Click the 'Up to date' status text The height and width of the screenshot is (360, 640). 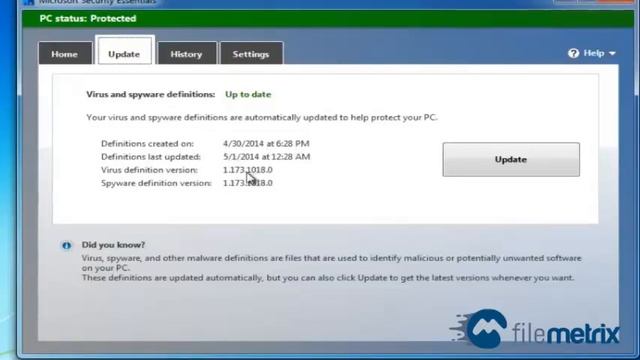pyautogui.click(x=248, y=94)
